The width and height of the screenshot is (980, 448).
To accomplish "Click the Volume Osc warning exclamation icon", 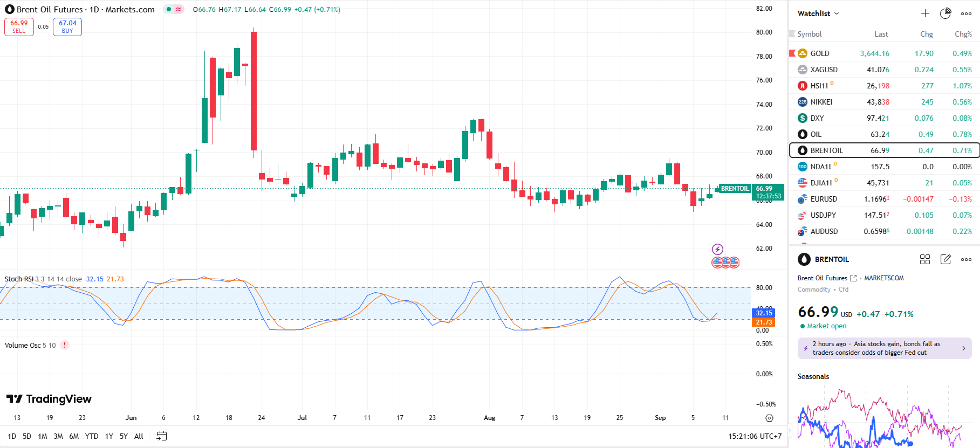I will (x=65, y=345).
